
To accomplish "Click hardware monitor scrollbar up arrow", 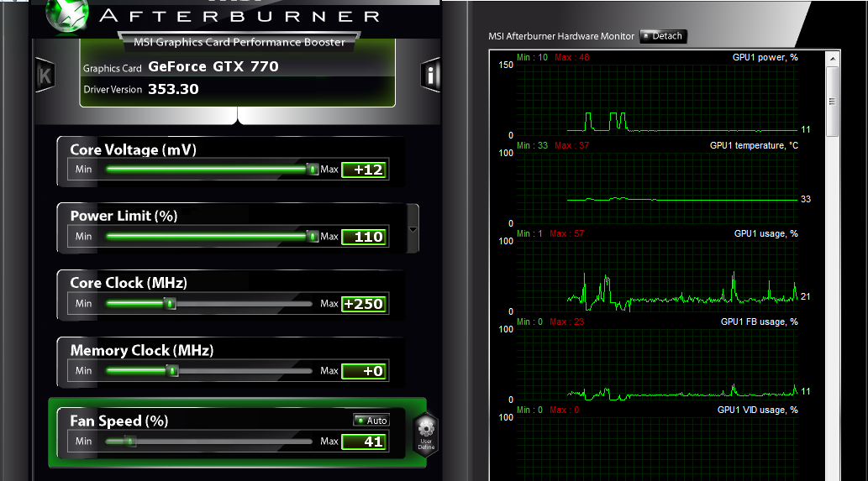I will pyautogui.click(x=832, y=58).
